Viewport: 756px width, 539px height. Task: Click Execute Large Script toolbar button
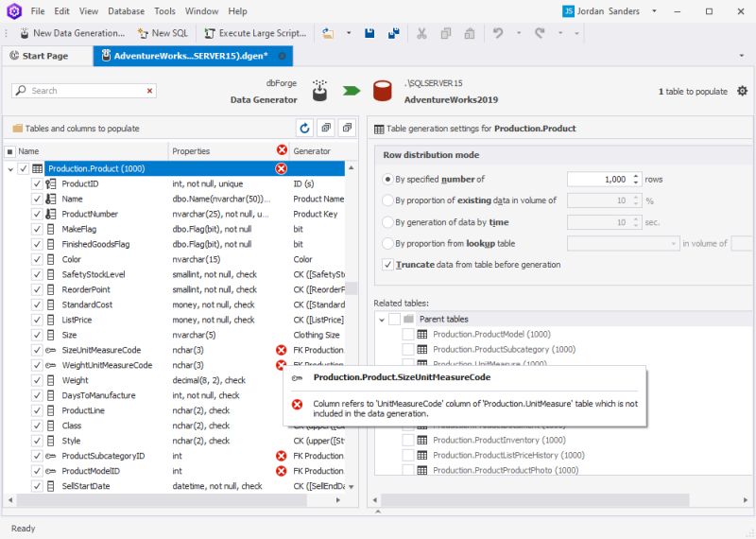[255, 33]
